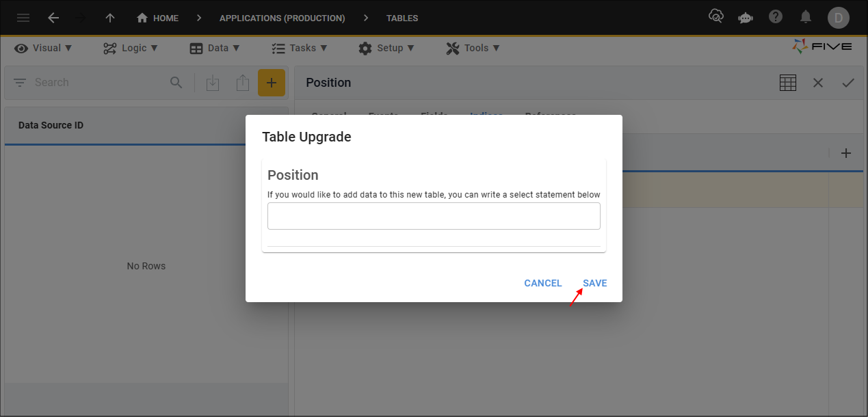
Task: Open the Tools dropdown menu
Action: click(473, 48)
